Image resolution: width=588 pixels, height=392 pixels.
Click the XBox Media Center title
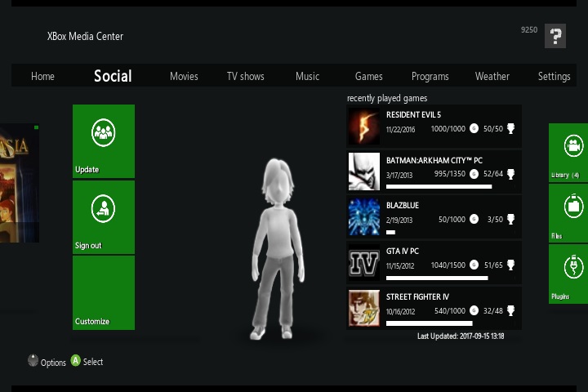(x=85, y=37)
